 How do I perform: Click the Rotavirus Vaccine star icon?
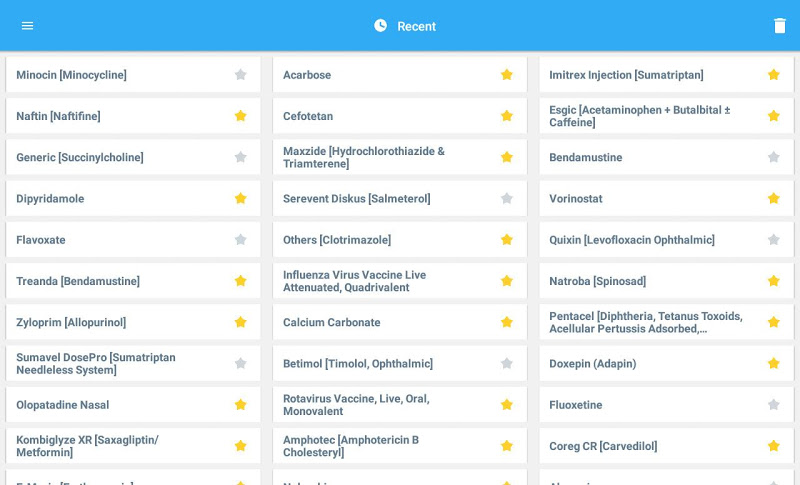[507, 405]
